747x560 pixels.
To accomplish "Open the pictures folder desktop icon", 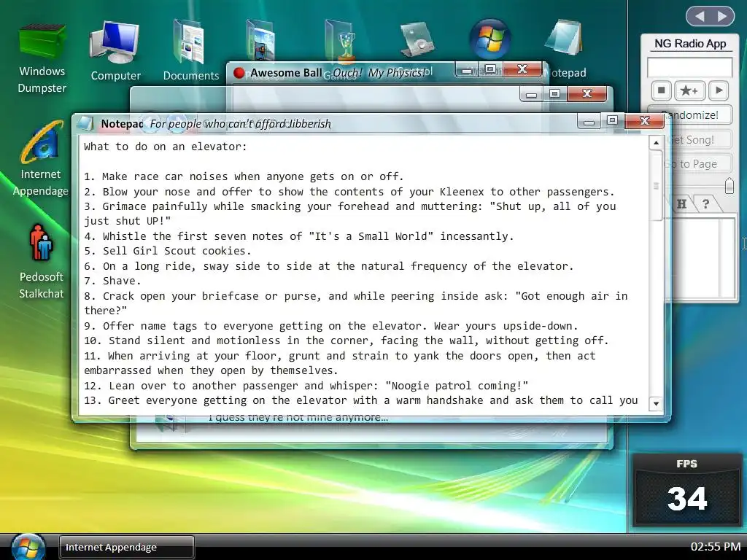I will (261, 41).
